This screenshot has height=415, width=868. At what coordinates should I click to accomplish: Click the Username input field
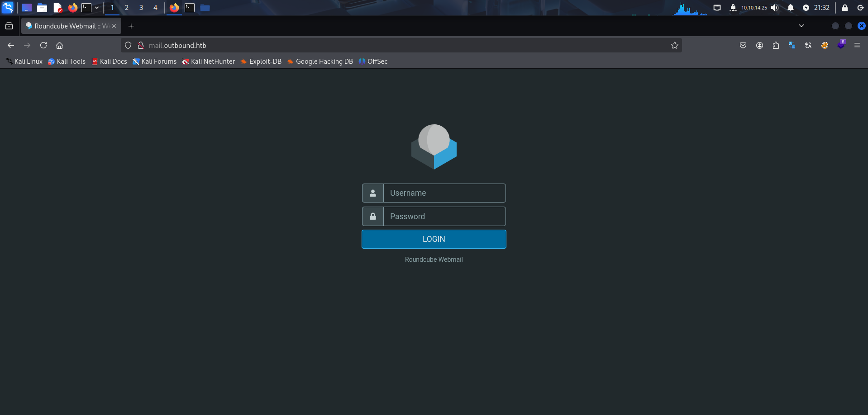click(x=444, y=193)
